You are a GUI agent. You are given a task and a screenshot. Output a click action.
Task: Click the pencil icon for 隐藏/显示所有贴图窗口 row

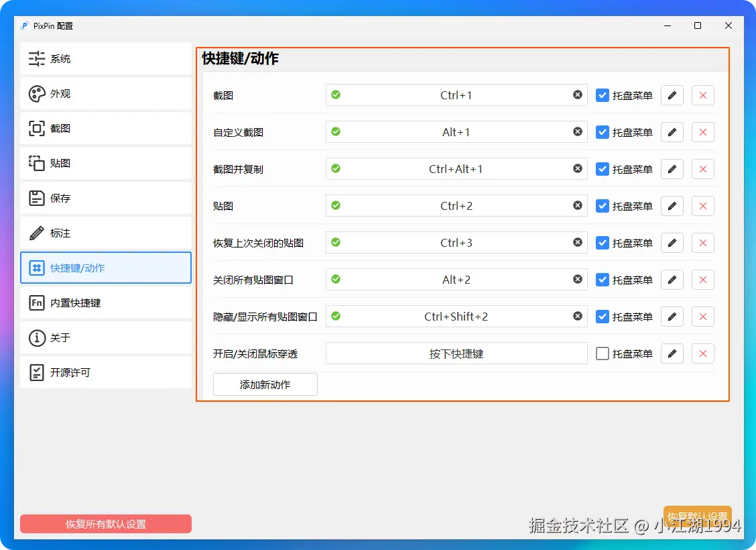(672, 317)
